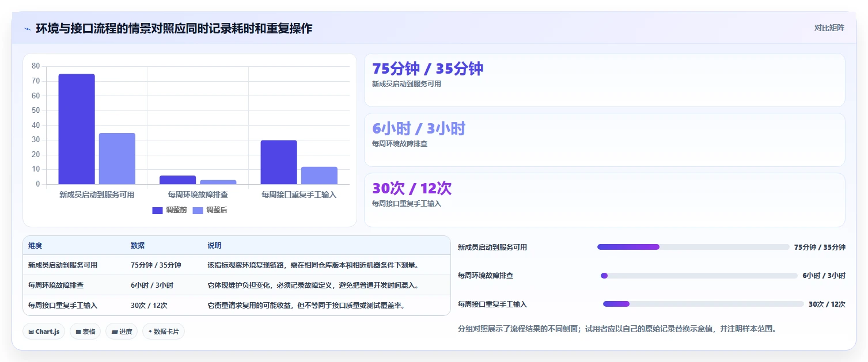Click the 每周环境故障排查 chart axis label
Viewport: 868px width, 362px height.
pos(198,195)
